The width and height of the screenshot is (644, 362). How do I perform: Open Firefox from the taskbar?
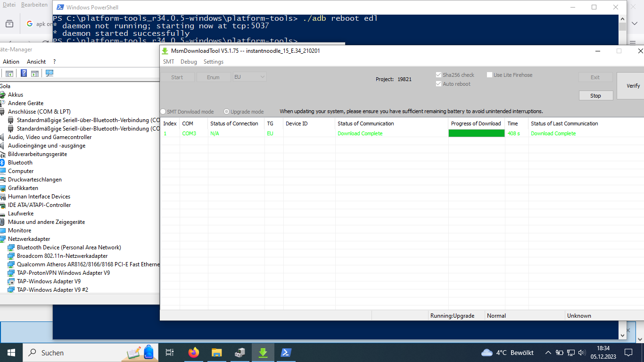193,353
